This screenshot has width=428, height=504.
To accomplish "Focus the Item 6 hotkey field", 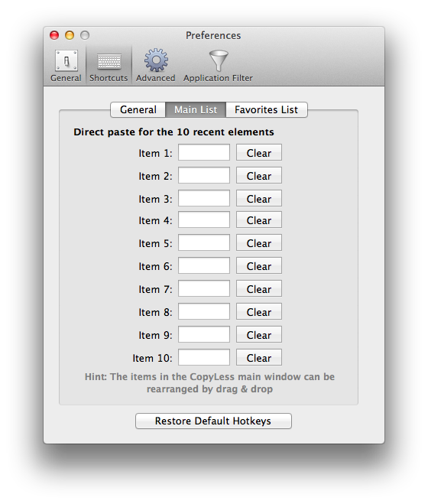I will [x=204, y=265].
